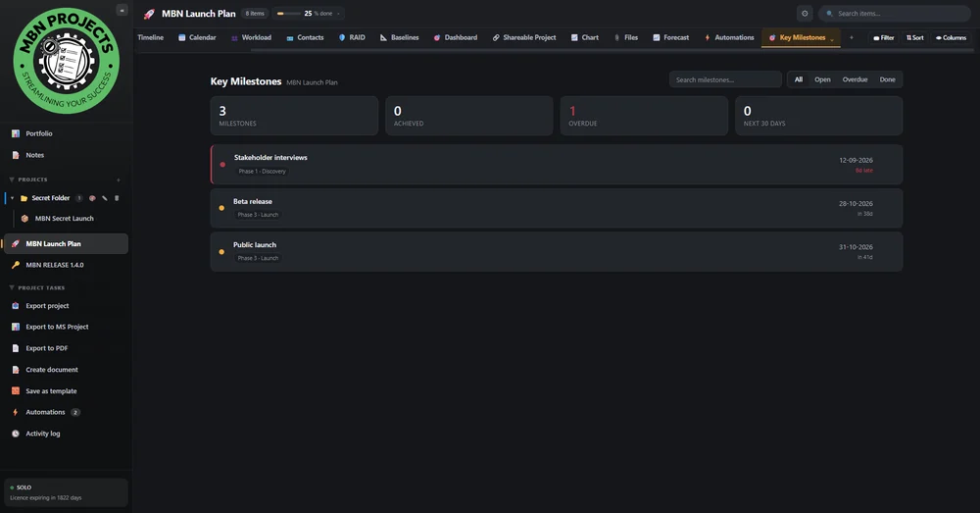Viewport: 980px width, 513px height.
Task: Rename Secret Folder using the pencil icon
Action: (105, 198)
